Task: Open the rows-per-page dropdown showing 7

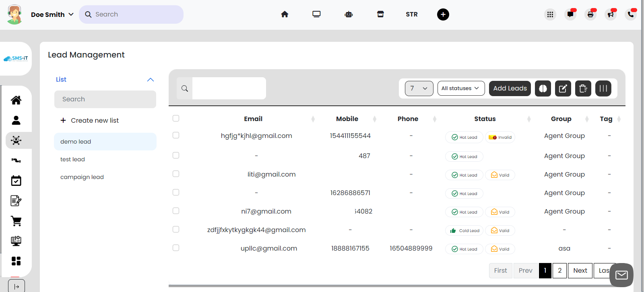Action: (419, 88)
